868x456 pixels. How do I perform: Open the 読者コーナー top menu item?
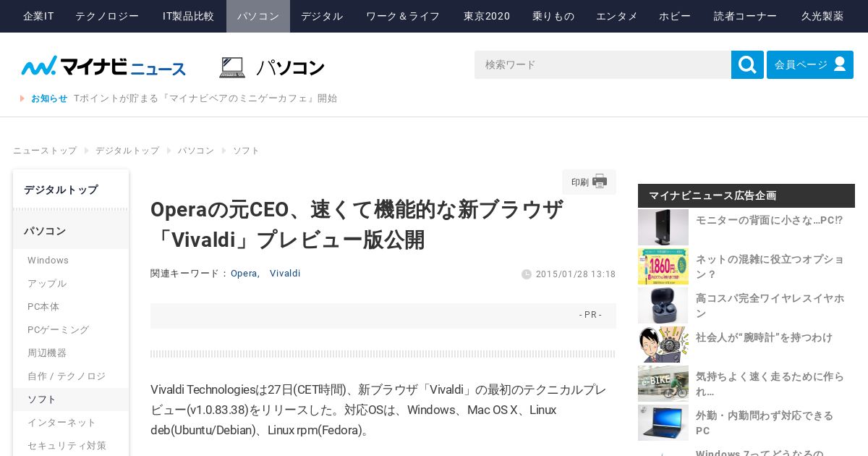[746, 16]
